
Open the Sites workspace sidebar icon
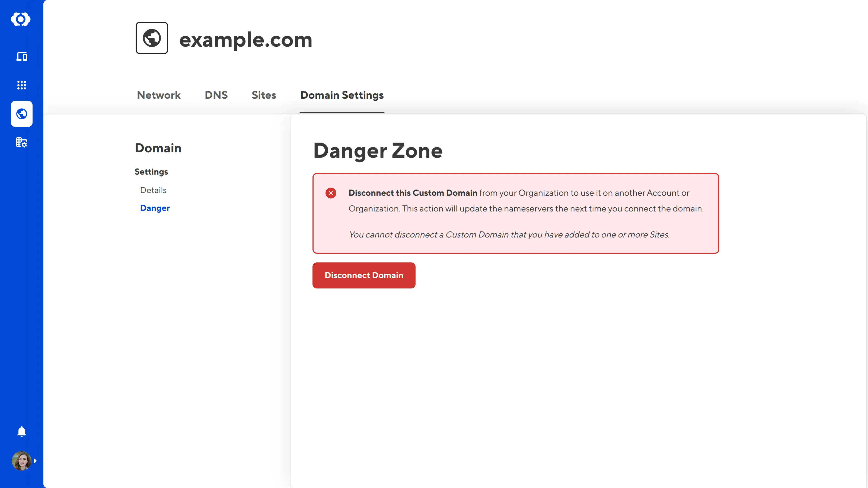(x=22, y=56)
